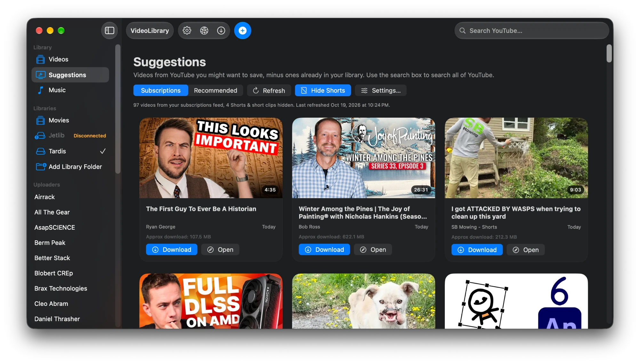
Task: Click the Videos film icon in sidebar
Action: click(x=40, y=59)
